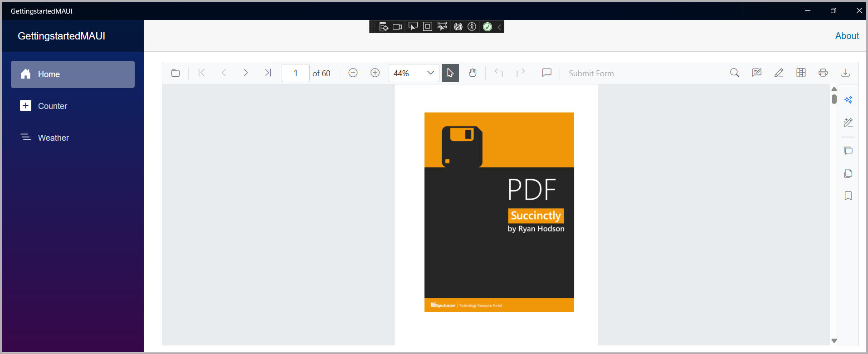The height and width of the screenshot is (354, 868).
Task: Add a comment with the speech bubble icon
Action: click(x=547, y=73)
